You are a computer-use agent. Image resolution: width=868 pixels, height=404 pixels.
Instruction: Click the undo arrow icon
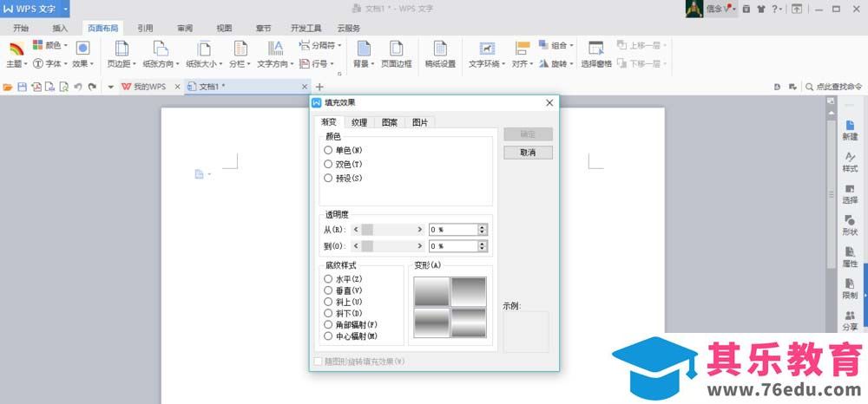(x=78, y=87)
